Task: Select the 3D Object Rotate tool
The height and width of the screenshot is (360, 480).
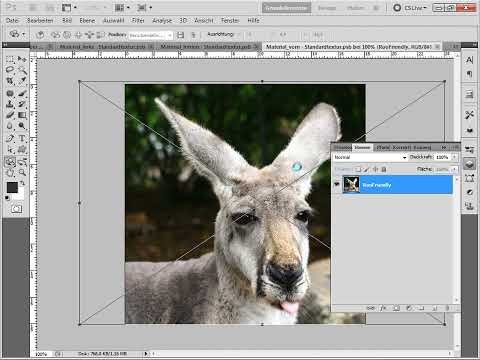Action: (x=10, y=162)
